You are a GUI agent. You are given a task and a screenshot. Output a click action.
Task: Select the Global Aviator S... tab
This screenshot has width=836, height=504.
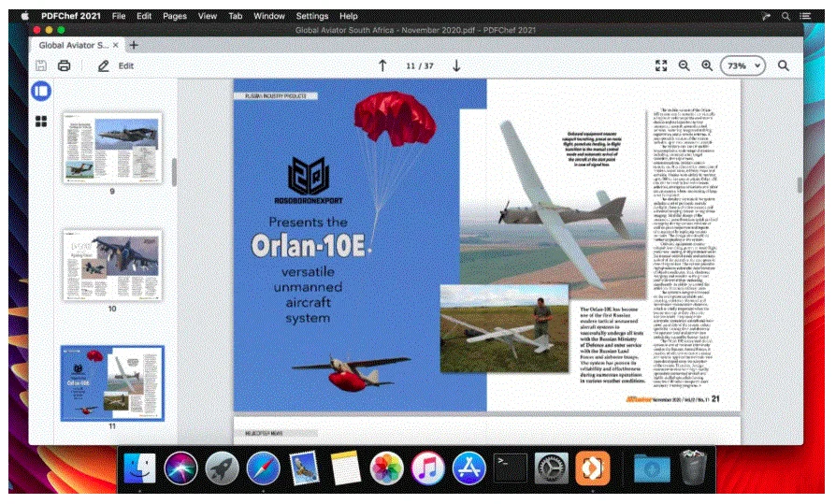(x=78, y=45)
